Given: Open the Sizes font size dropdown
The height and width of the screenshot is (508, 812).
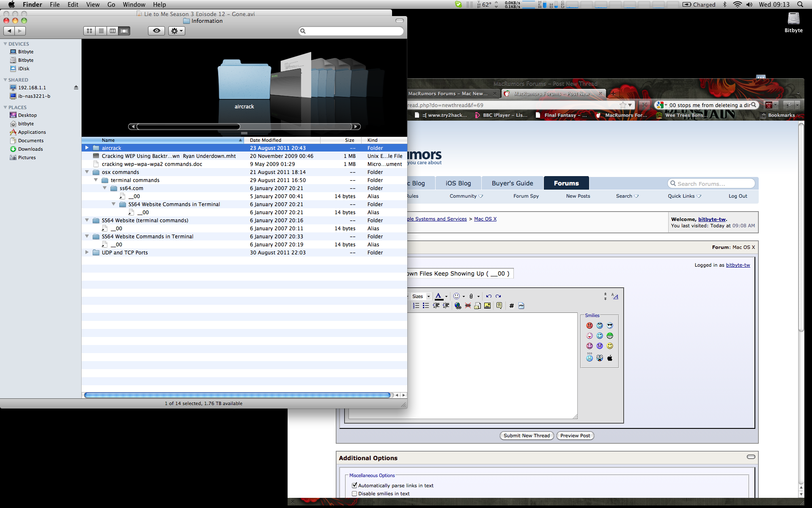Looking at the screenshot, I should click(421, 296).
